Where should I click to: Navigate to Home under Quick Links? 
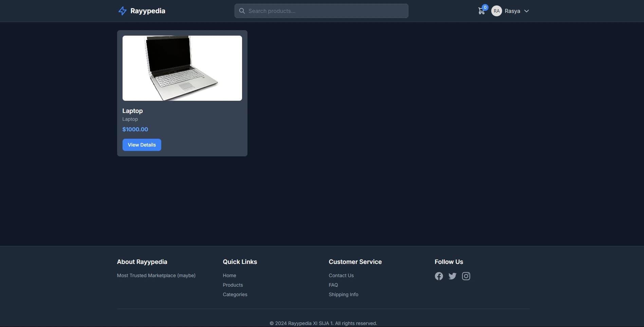click(x=229, y=275)
